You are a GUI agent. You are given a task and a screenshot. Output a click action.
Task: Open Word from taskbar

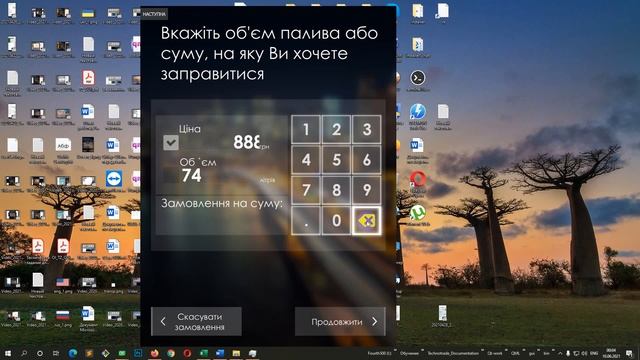(220, 353)
